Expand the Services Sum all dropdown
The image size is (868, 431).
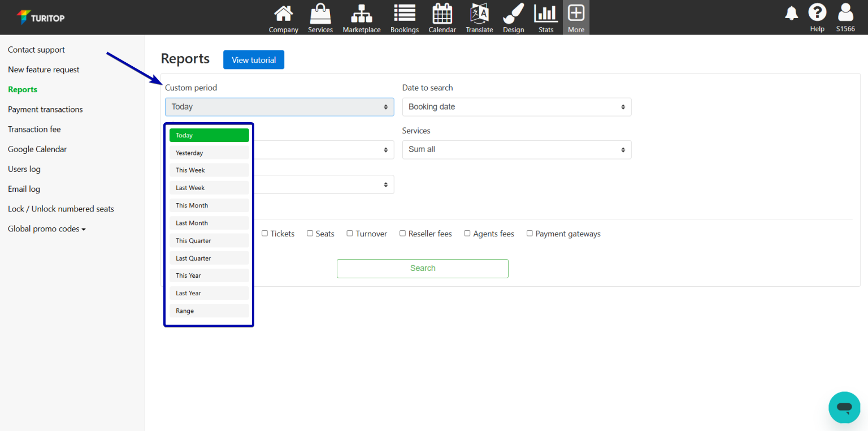click(x=517, y=150)
